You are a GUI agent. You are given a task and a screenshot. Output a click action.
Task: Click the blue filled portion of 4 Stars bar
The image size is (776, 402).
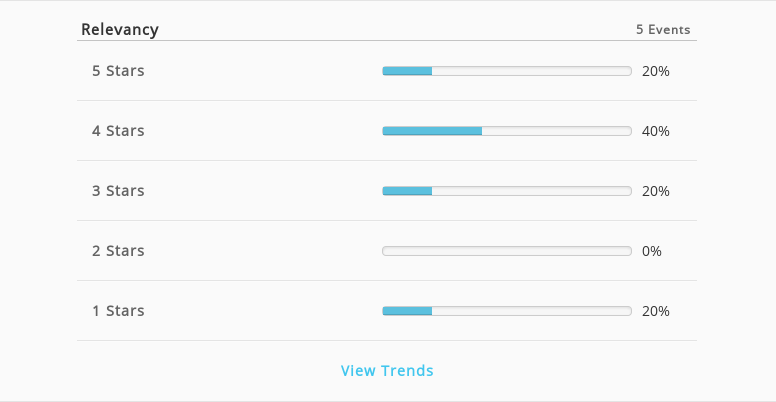432,131
